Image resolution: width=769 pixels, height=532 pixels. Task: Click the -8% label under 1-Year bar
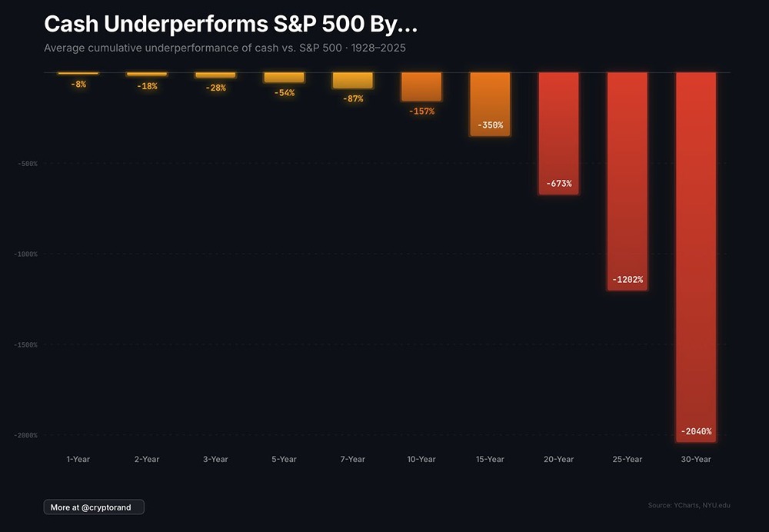coord(78,84)
